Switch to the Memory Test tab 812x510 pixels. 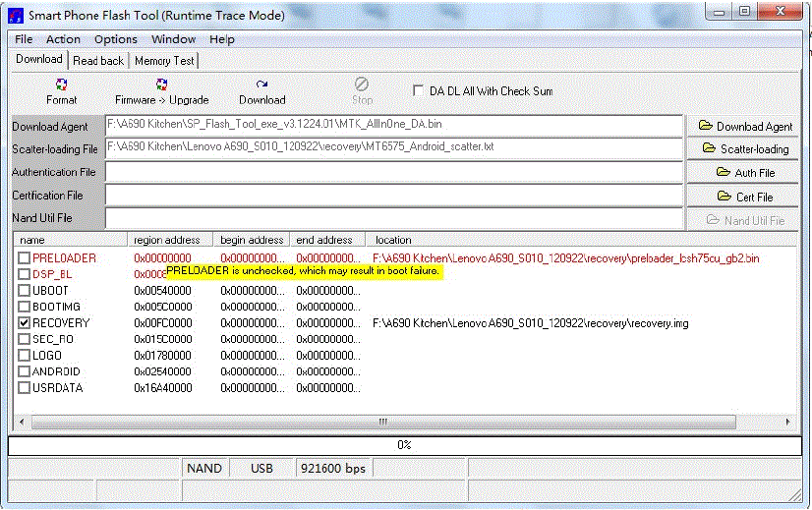pos(164,61)
